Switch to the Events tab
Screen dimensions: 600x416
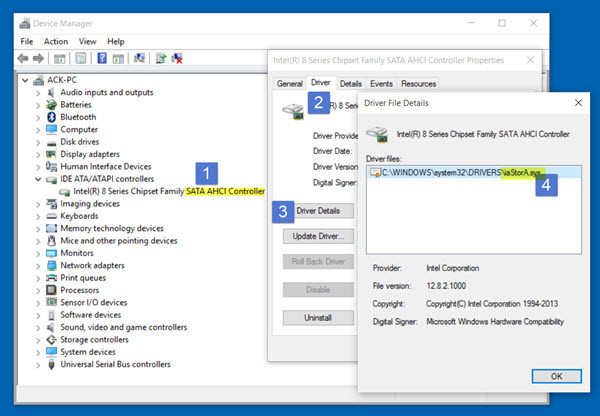coord(381,84)
